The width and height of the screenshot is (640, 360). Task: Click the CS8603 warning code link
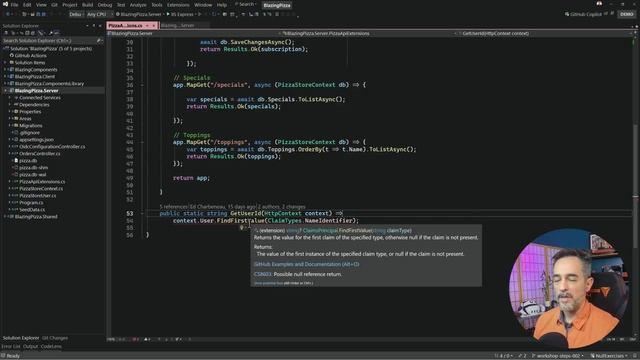pyautogui.click(x=262, y=274)
